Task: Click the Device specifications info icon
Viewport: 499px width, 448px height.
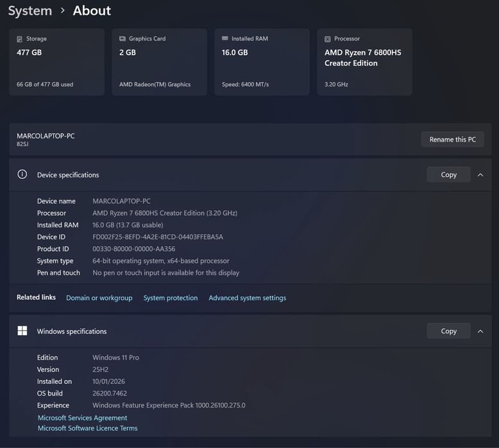Action: click(22, 174)
